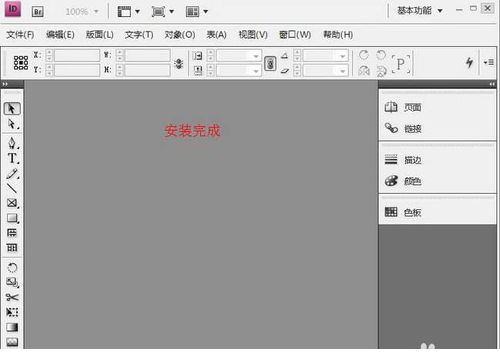Click the W width input field
This screenshot has width=500, height=362.
tap(148, 55)
